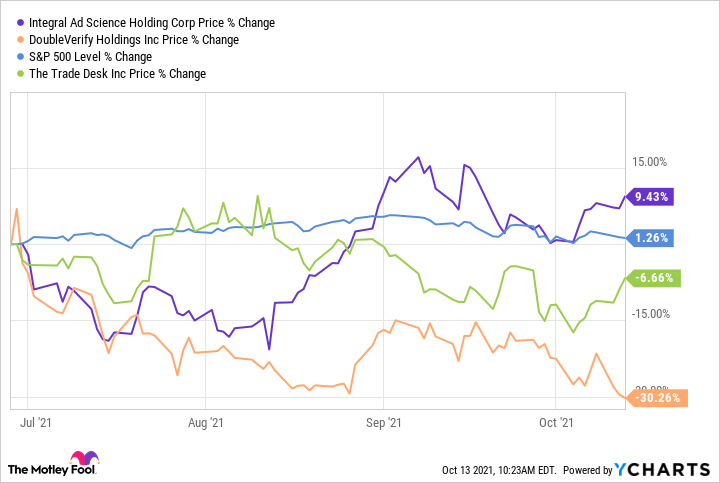720x483 pixels.
Task: Click the orange -30.26% value tag
Action: click(x=656, y=397)
